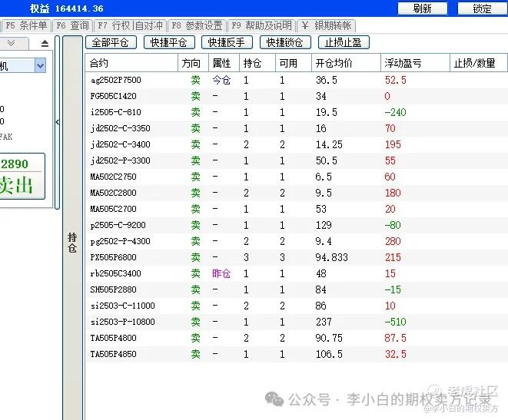Image resolution: width=508 pixels, height=420 pixels.
Task: Select the si2503-C-11000 contract row
Action: [296, 306]
